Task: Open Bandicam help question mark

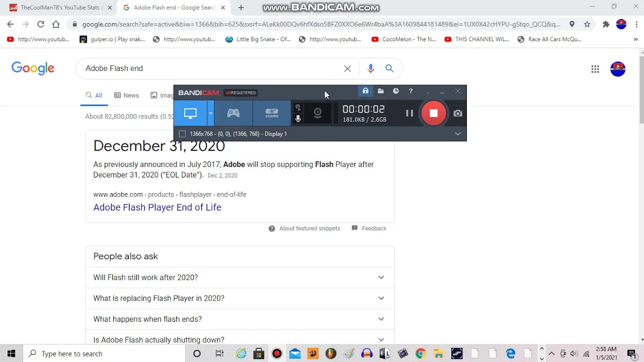Action: point(411,91)
